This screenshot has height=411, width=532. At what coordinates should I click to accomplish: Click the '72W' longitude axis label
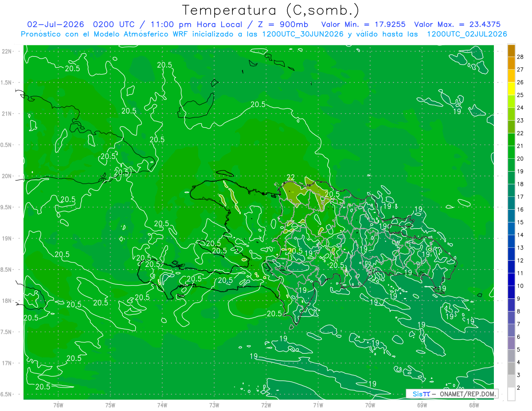click(266, 405)
